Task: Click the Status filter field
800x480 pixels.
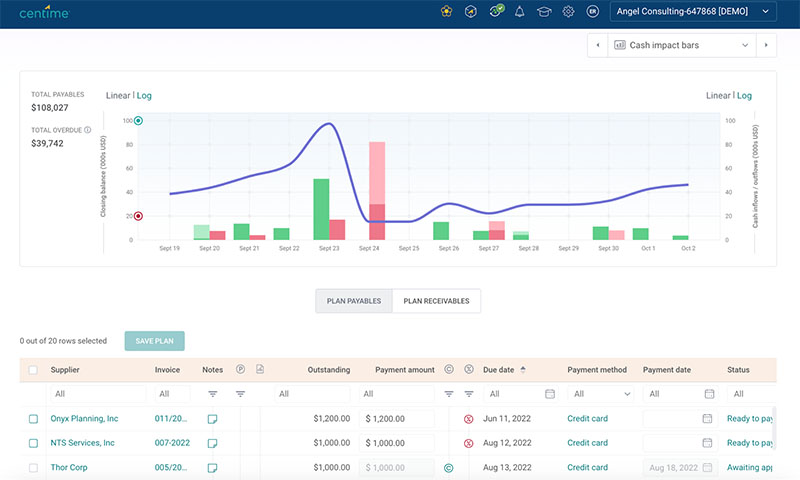Action: click(753, 394)
